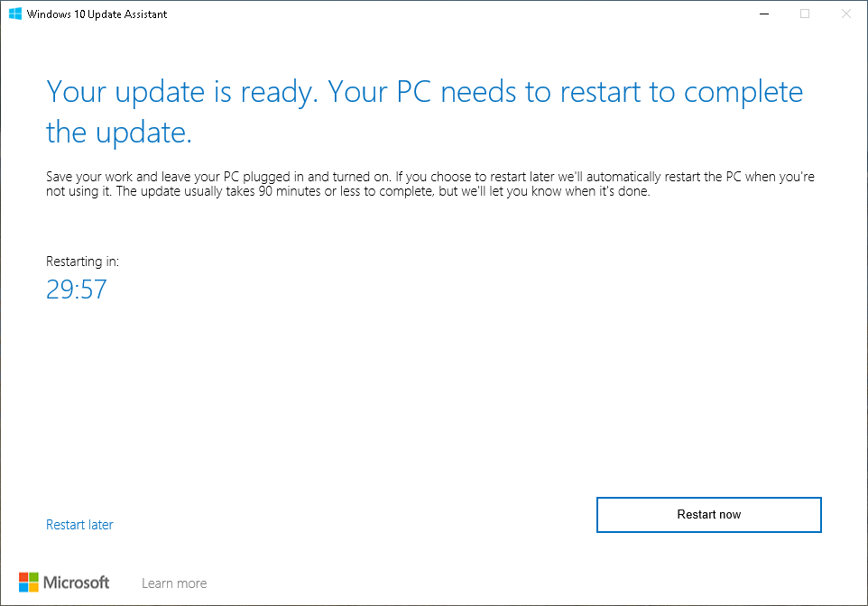Click the Microsoft logo at the bottom left
This screenshot has width=868, height=606.
(28, 581)
